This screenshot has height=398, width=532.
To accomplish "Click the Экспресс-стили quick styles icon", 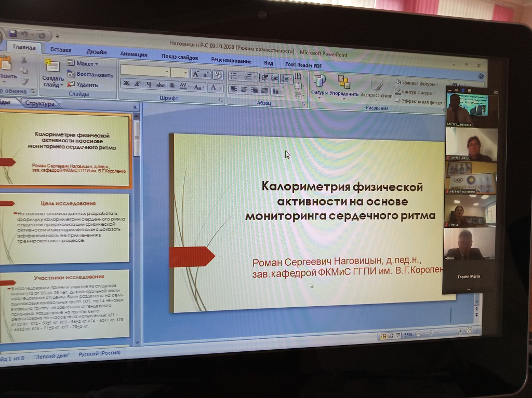I will pyautogui.click(x=377, y=84).
